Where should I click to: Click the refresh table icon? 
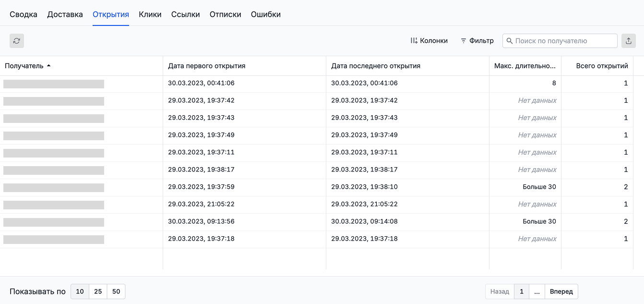pyautogui.click(x=16, y=40)
